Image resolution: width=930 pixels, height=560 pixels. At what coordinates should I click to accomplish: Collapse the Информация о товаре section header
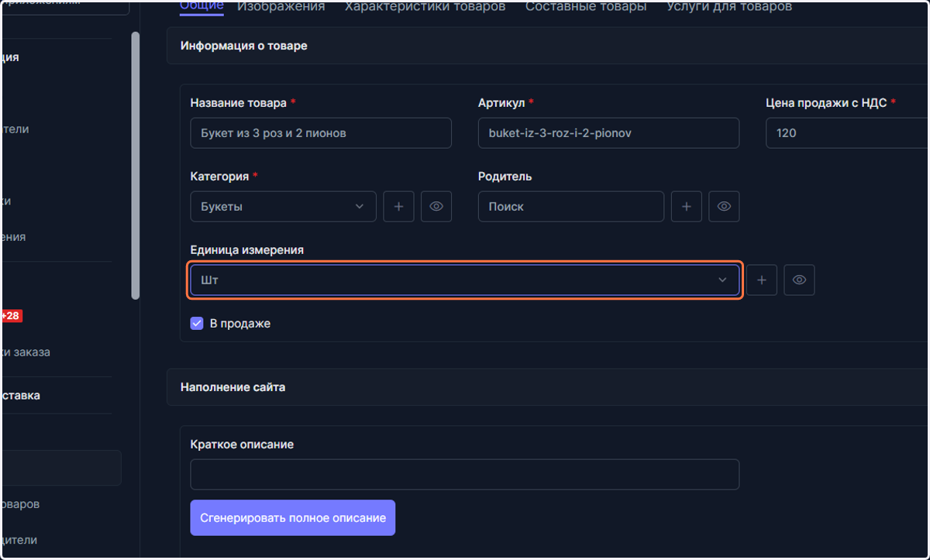pos(548,46)
